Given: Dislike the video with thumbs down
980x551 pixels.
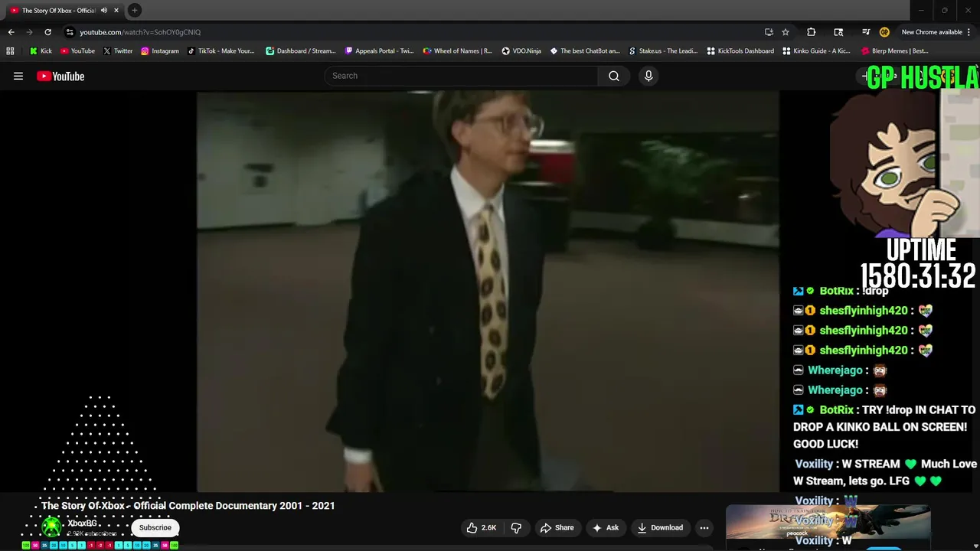Looking at the screenshot, I should 517,527.
